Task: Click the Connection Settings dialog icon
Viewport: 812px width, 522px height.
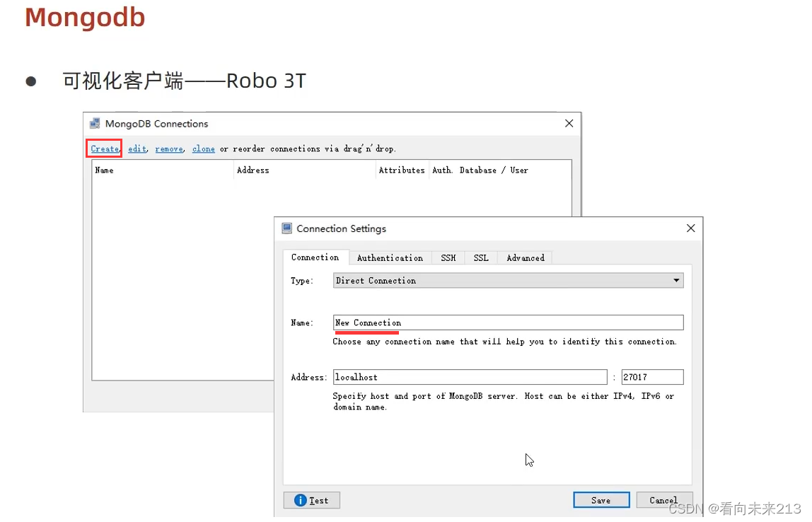Action: click(x=286, y=228)
